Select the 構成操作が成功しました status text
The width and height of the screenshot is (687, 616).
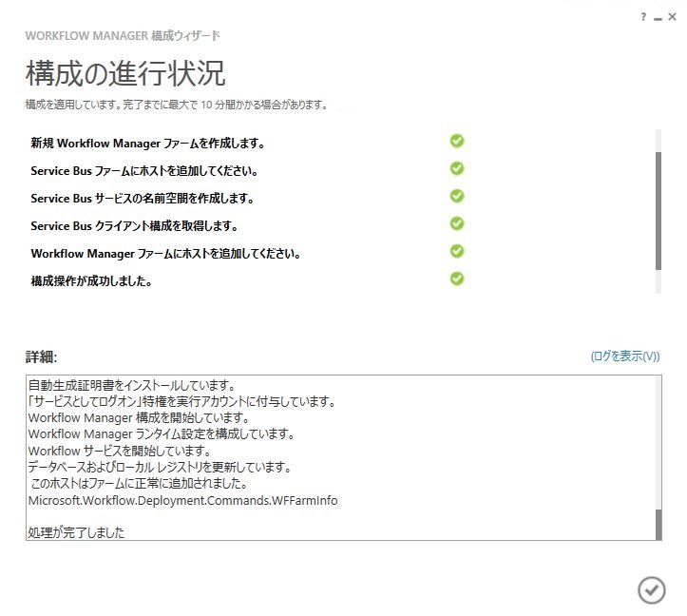point(91,281)
